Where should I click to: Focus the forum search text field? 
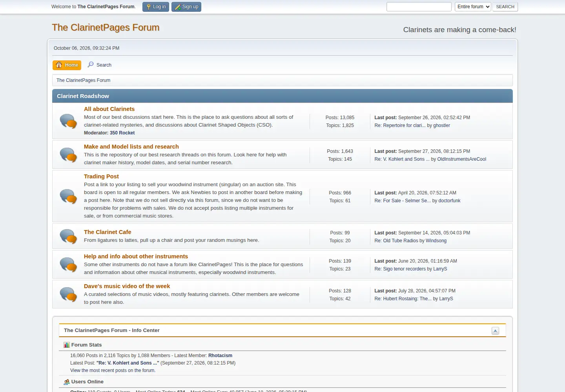419,7
